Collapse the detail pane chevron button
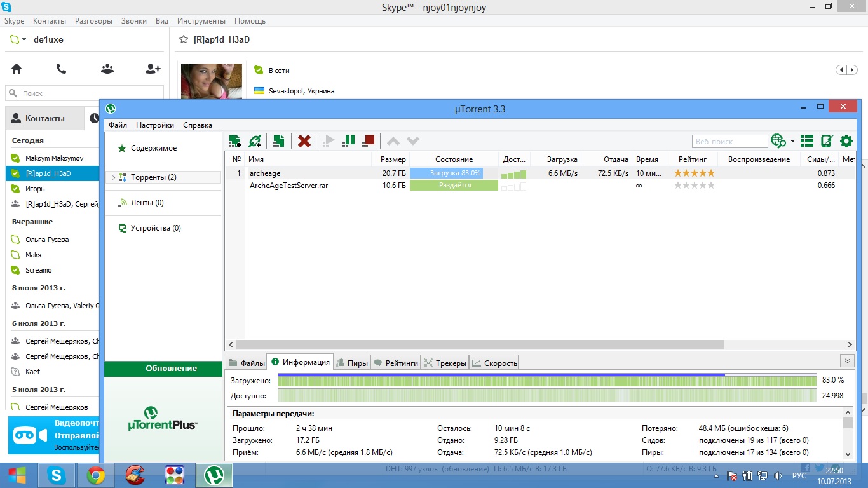 pos(846,361)
